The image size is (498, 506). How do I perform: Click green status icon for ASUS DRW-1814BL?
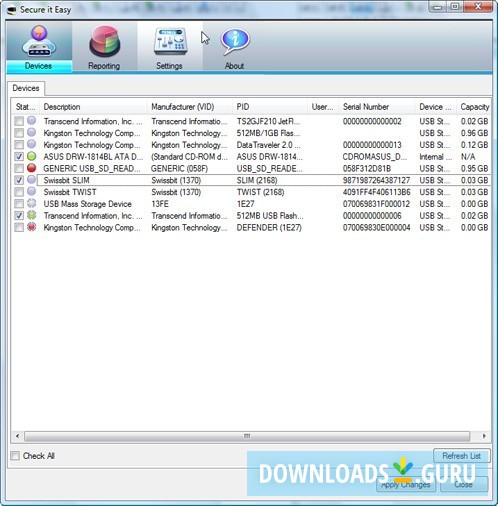coord(31,156)
